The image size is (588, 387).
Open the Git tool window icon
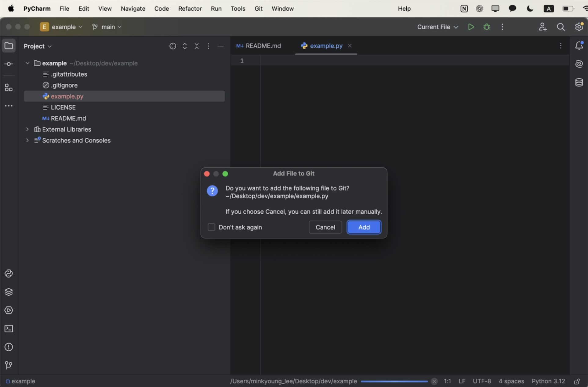click(9, 365)
